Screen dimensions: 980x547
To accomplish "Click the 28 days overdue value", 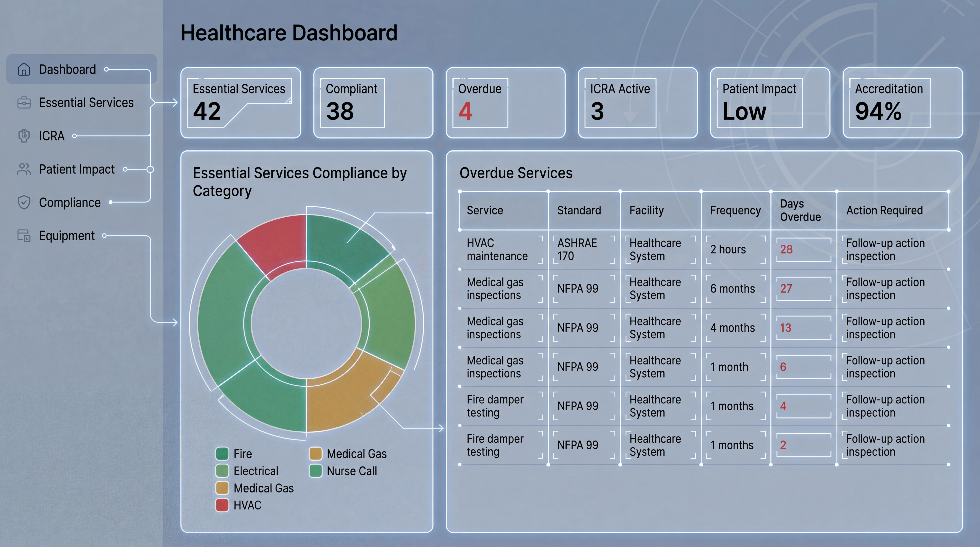I will tap(786, 249).
